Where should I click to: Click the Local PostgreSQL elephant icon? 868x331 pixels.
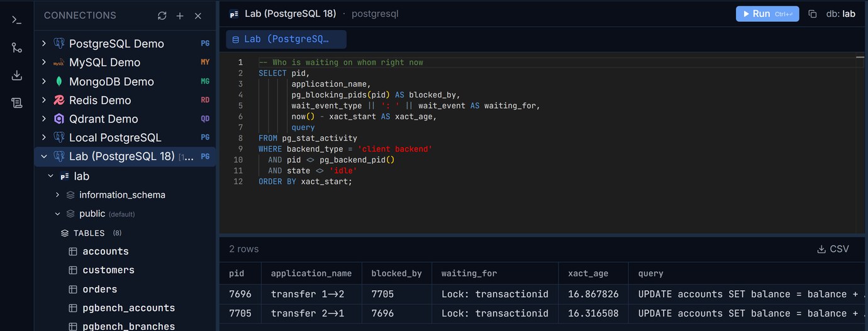pyautogui.click(x=59, y=138)
